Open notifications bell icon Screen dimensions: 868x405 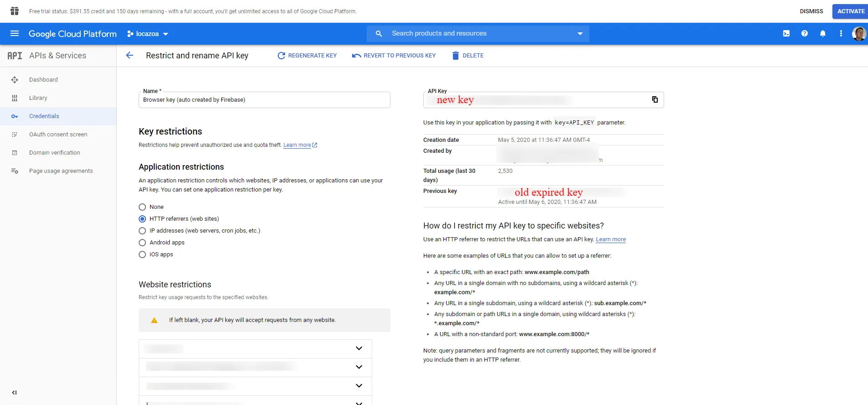[x=823, y=33]
